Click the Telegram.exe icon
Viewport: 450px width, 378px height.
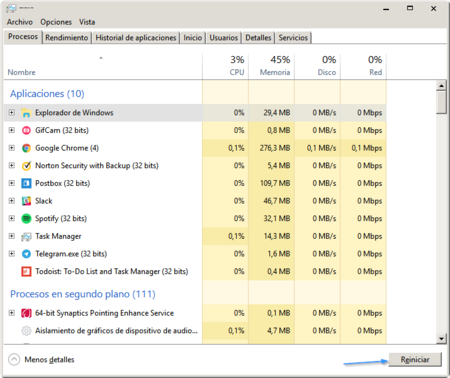click(26, 254)
